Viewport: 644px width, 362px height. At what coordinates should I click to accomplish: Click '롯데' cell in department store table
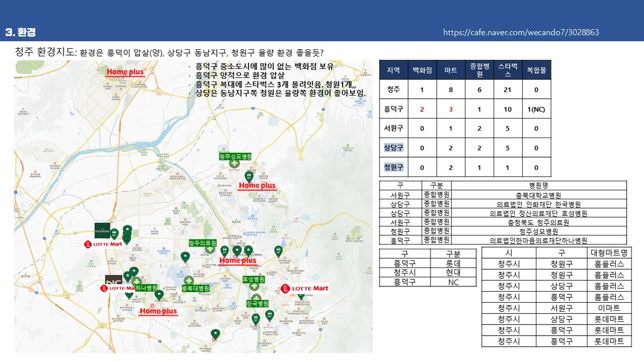453,263
